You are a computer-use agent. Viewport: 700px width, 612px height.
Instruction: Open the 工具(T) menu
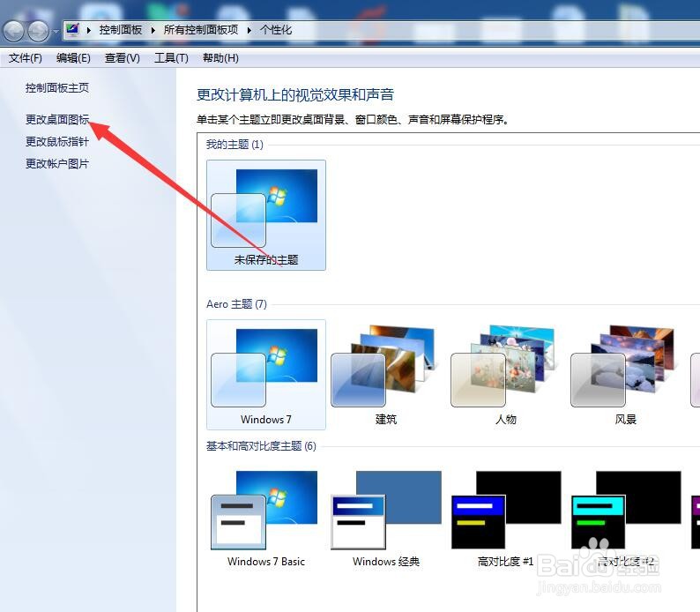(x=171, y=58)
